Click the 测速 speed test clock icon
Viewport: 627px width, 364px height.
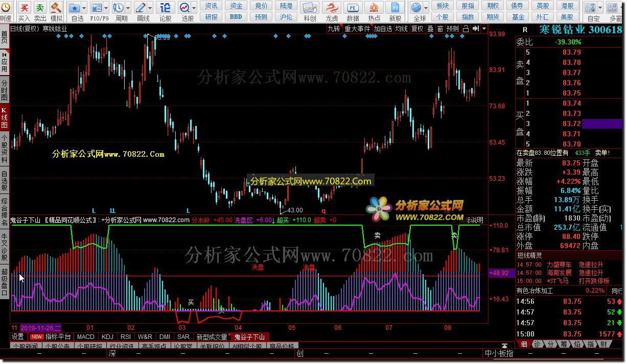(5, 8)
